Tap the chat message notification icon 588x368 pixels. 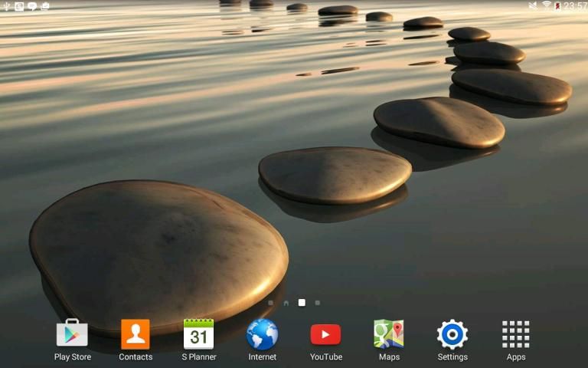[32, 6]
